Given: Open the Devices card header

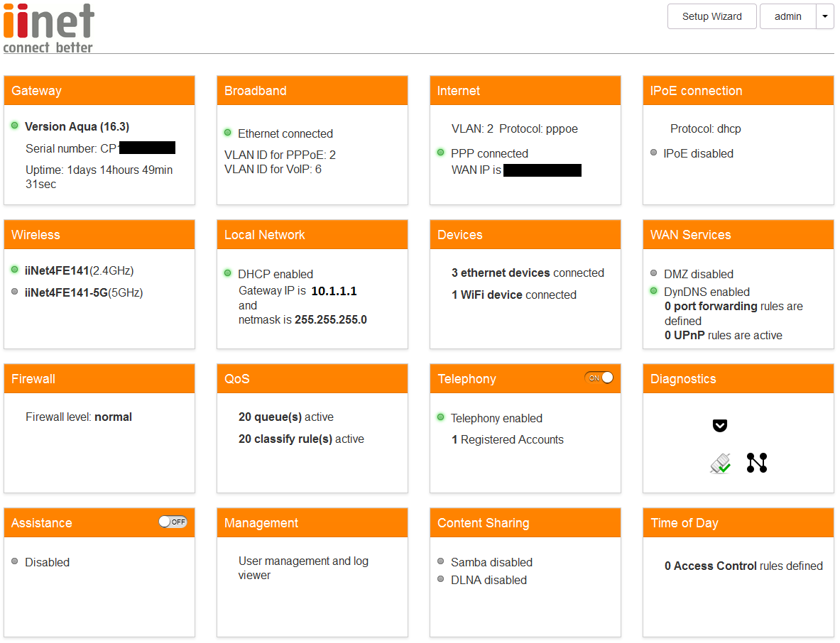Looking at the screenshot, I should [x=525, y=234].
